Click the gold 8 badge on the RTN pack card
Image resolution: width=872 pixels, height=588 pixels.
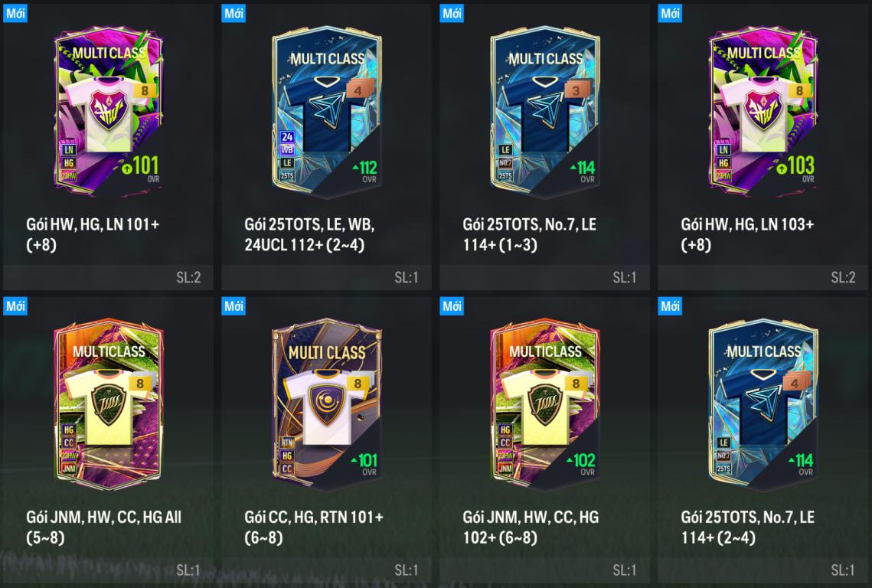(358, 384)
